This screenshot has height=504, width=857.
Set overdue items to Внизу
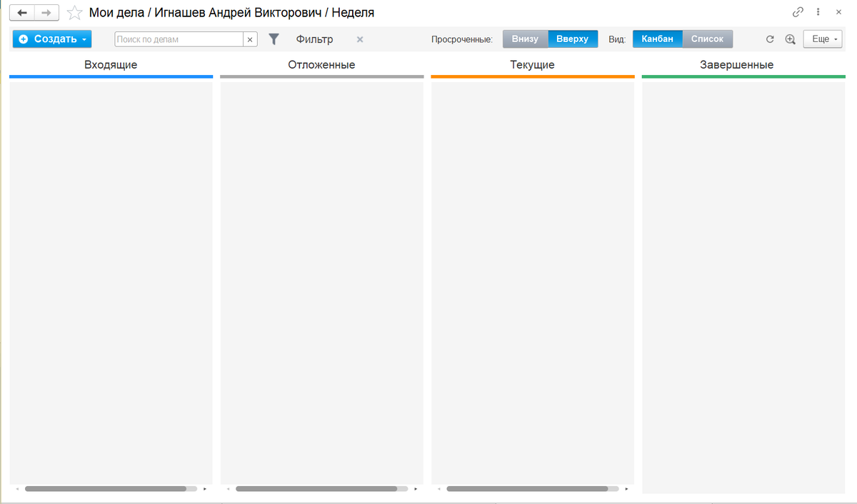coord(525,39)
